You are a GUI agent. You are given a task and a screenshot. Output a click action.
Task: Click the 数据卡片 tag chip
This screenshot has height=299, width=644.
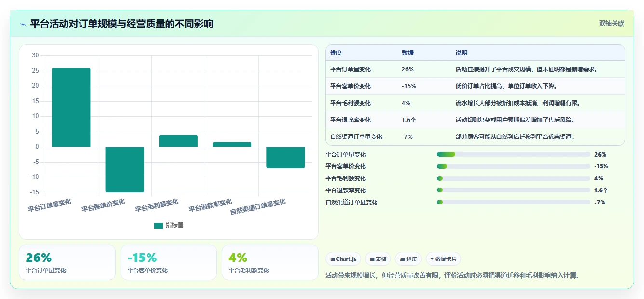[x=443, y=259]
